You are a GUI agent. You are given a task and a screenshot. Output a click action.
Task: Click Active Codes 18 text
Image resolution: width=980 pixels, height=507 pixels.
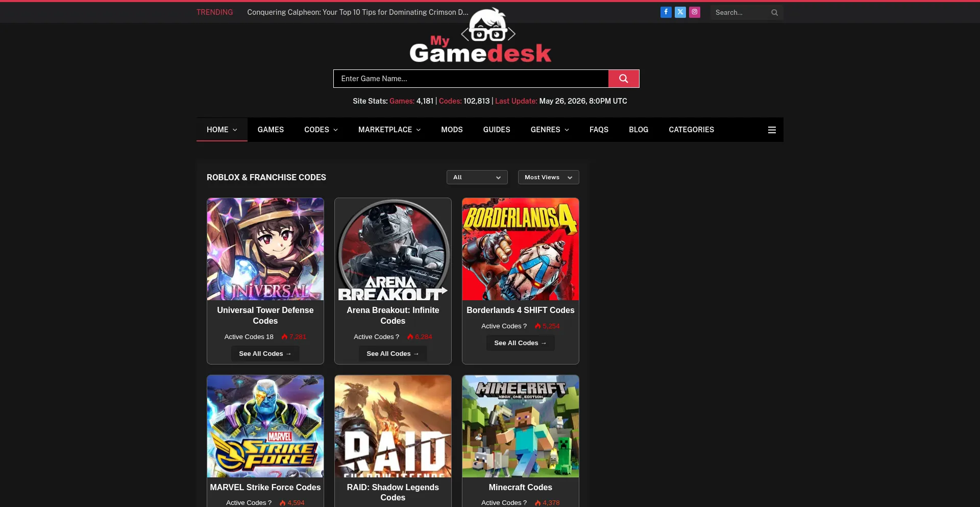tap(249, 337)
